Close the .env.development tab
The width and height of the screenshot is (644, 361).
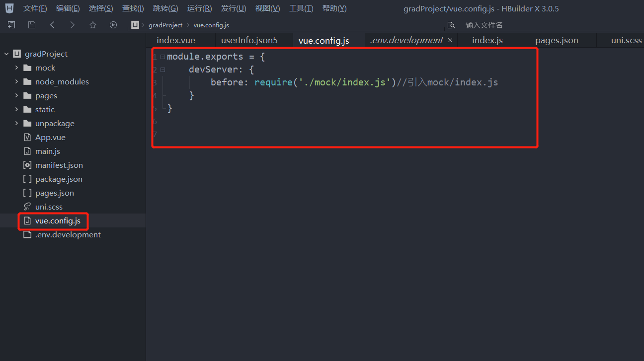click(x=450, y=40)
